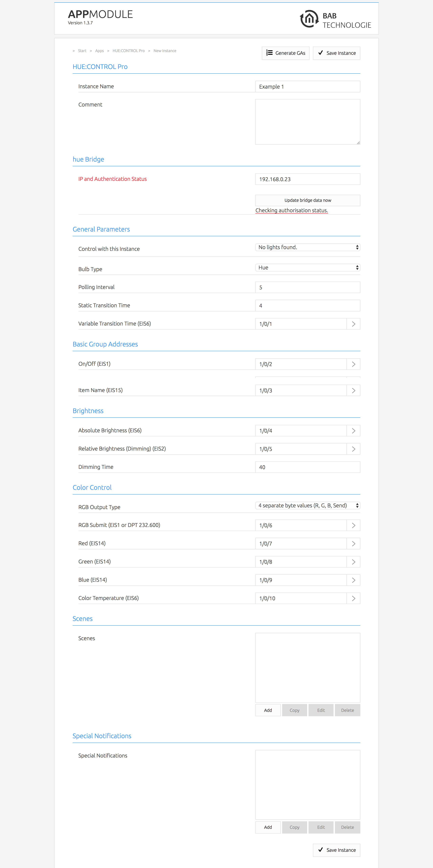The height and width of the screenshot is (868, 433).
Task: Open the Control with this Instance dropdown
Action: [307, 247]
